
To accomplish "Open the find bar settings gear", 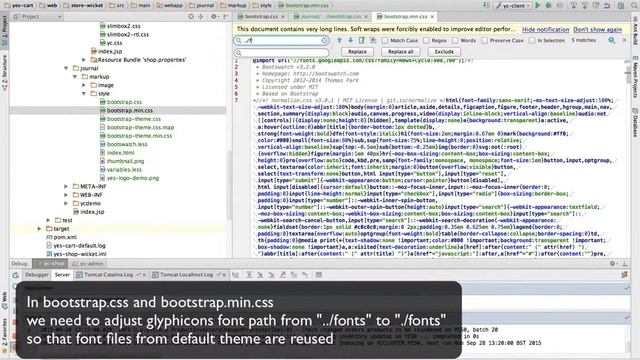I will click(611, 40).
